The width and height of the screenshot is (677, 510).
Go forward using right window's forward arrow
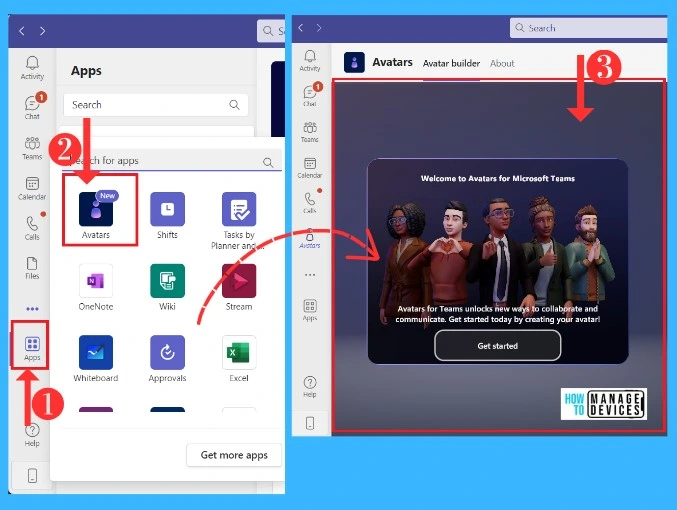[x=319, y=28]
